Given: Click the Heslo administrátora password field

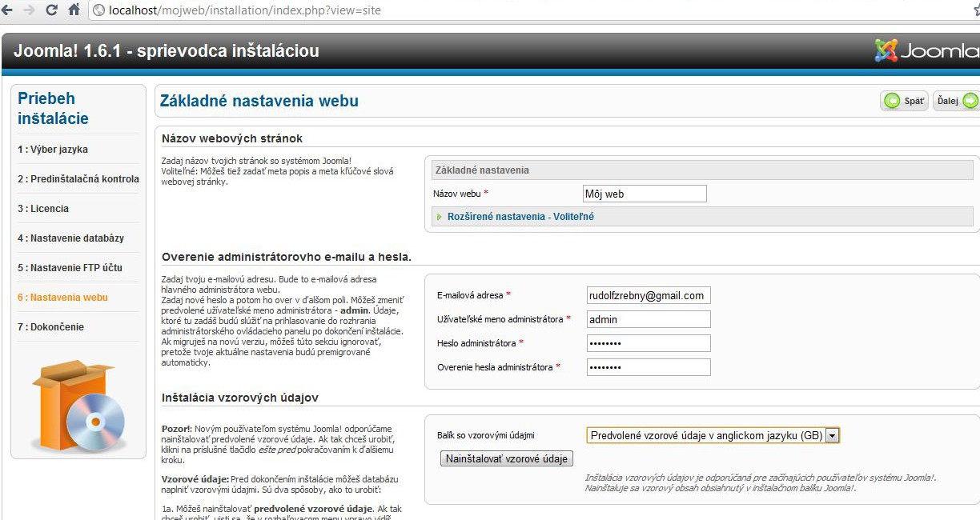Looking at the screenshot, I should pos(648,343).
